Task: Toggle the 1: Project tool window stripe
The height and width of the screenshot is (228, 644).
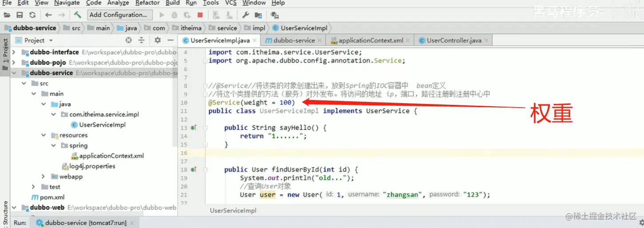Action: [5, 54]
